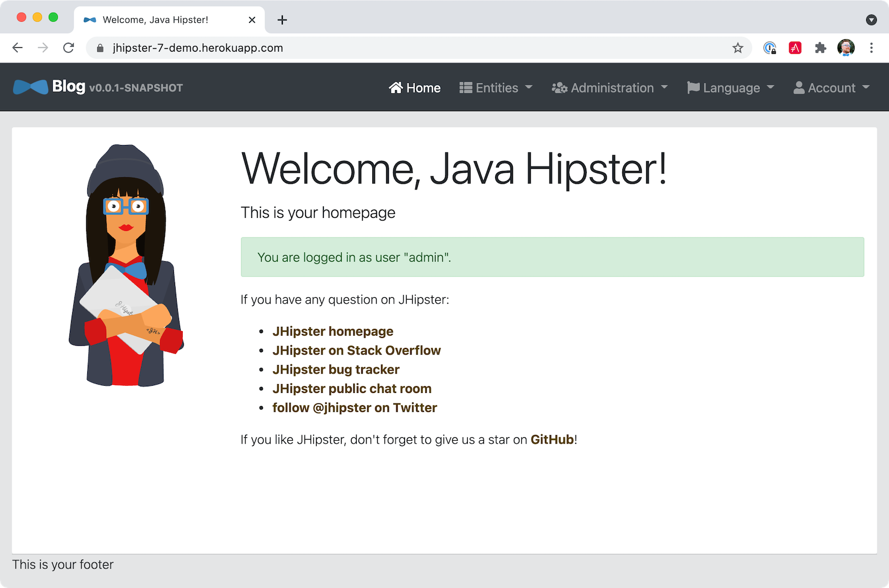Image resolution: width=889 pixels, height=588 pixels.
Task: Expand the Language dropdown caret
Action: click(771, 87)
